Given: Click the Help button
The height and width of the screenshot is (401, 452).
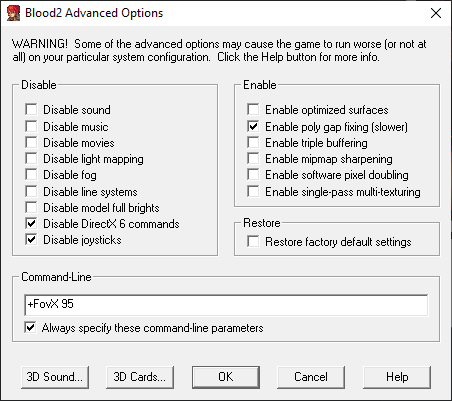Looking at the screenshot, I should (397, 377).
